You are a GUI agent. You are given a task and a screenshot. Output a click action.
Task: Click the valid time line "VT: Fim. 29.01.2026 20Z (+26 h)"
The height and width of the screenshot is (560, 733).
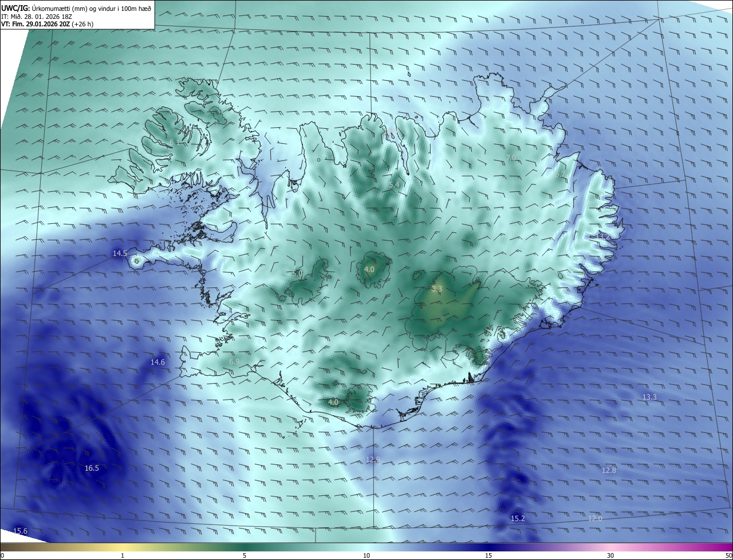pyautogui.click(x=48, y=24)
